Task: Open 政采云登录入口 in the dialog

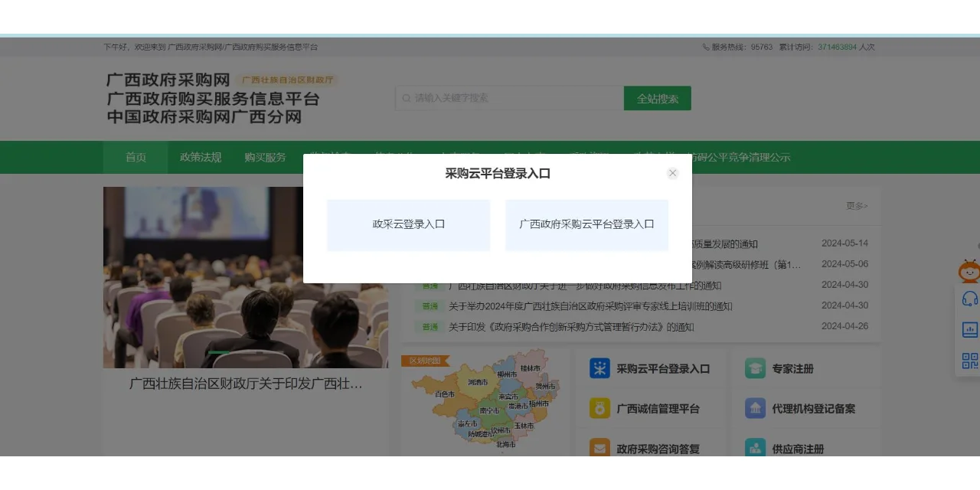Action: 408,224
